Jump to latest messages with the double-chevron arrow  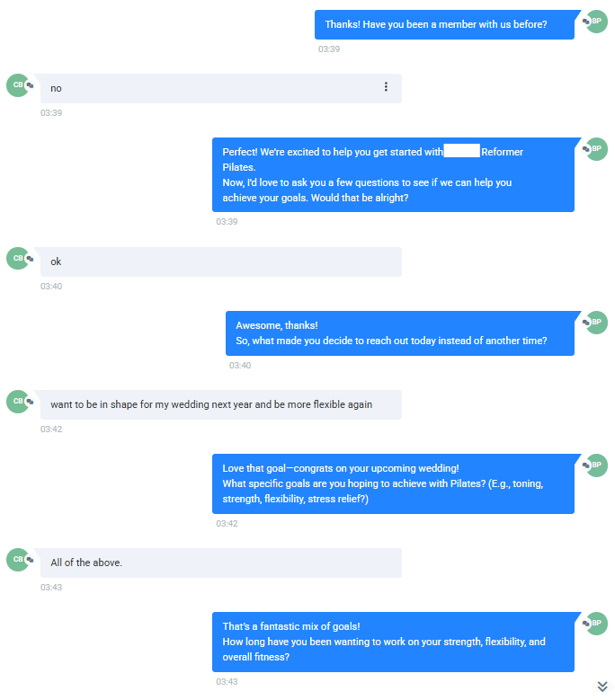tap(602, 687)
